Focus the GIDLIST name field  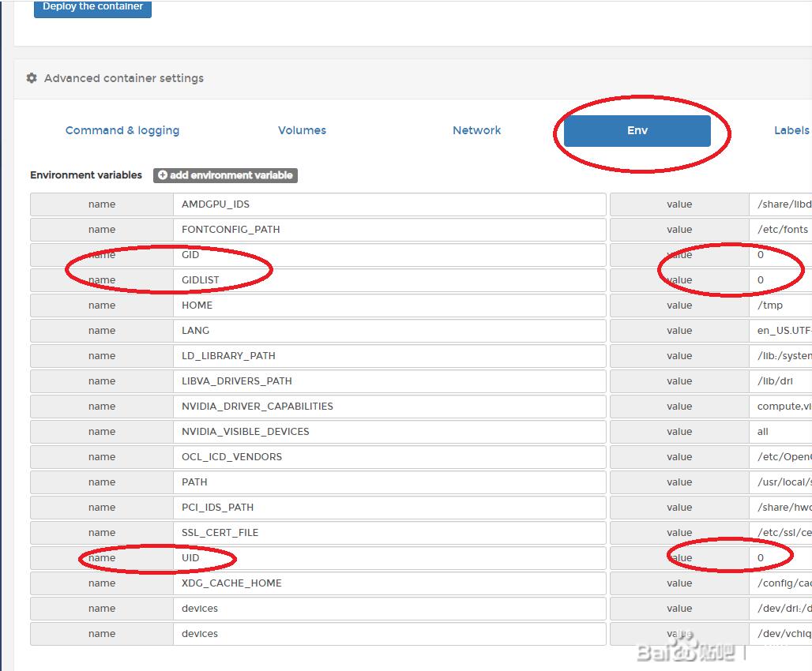(389, 280)
